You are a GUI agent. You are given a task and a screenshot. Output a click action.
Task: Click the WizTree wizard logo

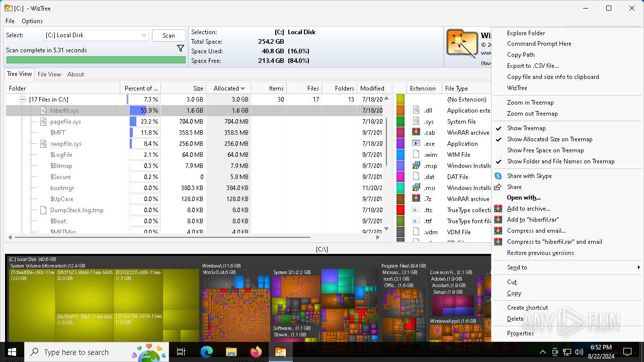(x=462, y=44)
